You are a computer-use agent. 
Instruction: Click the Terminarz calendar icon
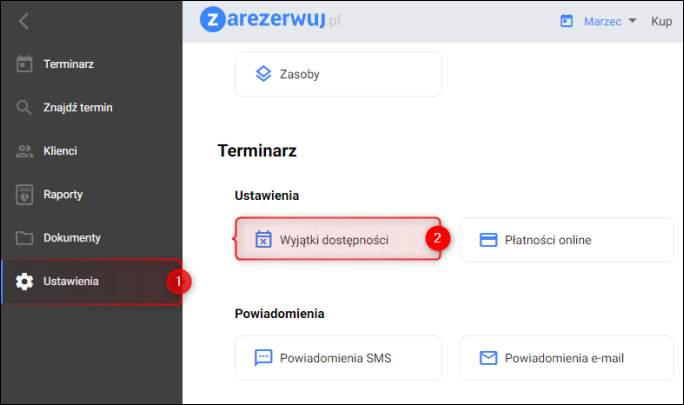click(25, 65)
